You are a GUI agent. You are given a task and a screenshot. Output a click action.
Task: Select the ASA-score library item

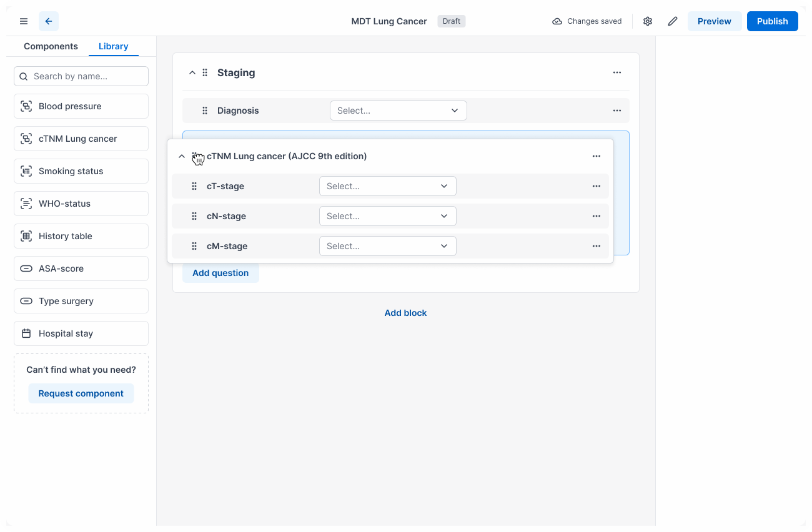pos(81,268)
